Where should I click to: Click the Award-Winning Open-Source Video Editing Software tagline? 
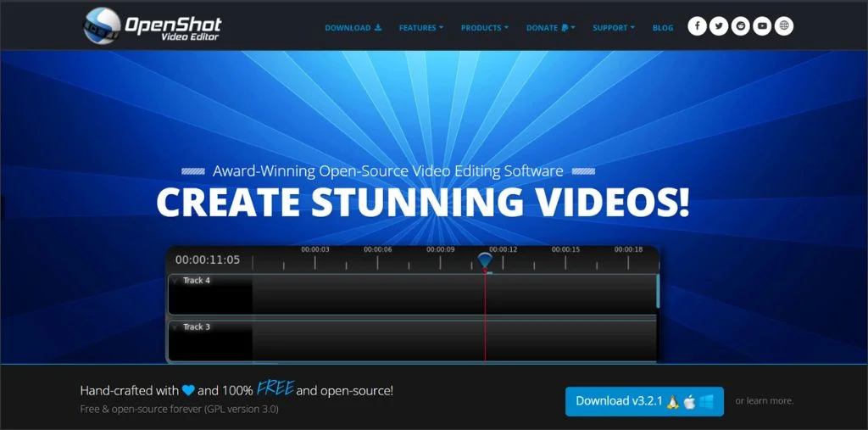(387, 171)
